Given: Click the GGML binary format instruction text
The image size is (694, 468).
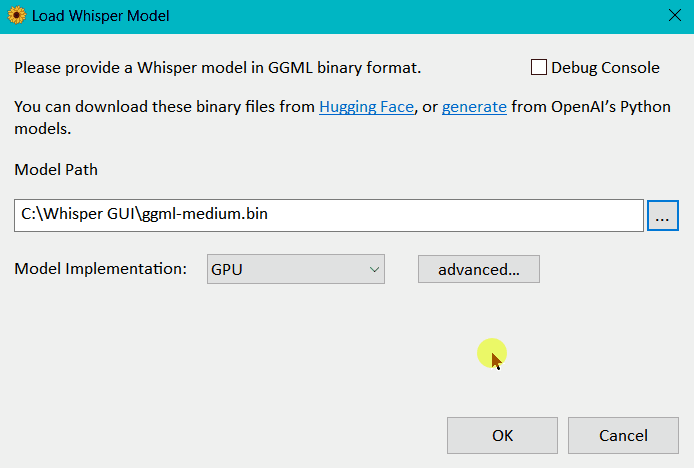Looking at the screenshot, I should 217,68.
